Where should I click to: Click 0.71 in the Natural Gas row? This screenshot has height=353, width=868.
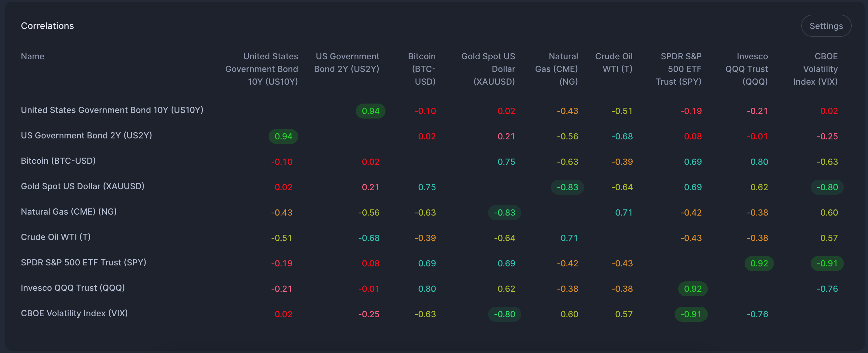624,213
